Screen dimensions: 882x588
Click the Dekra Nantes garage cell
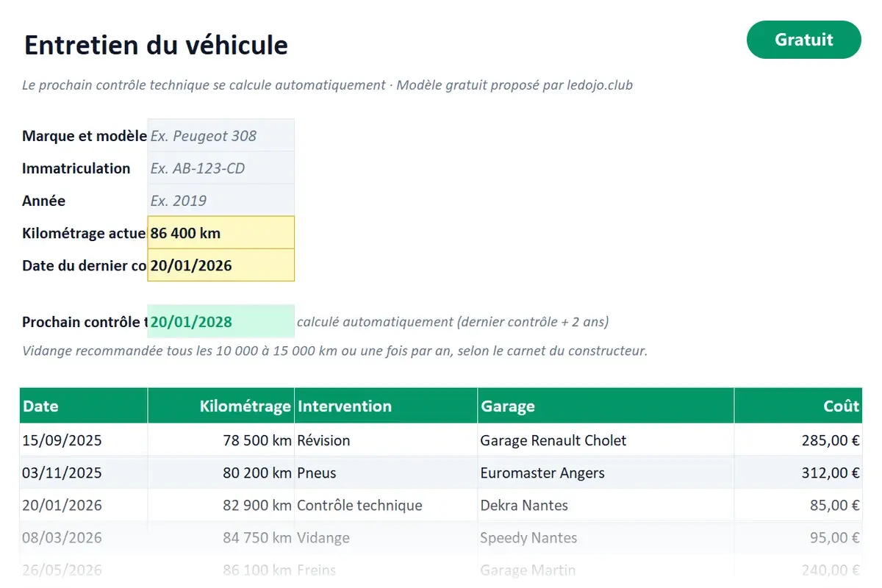(x=606, y=505)
